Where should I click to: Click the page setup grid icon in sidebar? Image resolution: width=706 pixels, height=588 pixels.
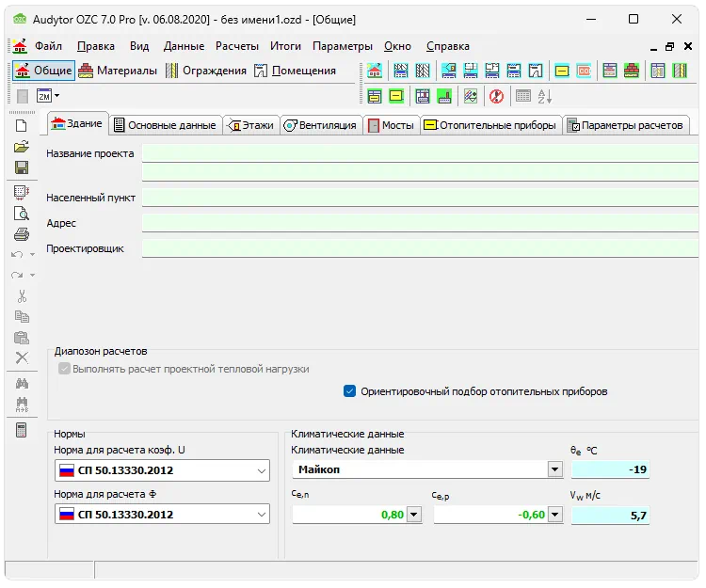pyautogui.click(x=21, y=193)
